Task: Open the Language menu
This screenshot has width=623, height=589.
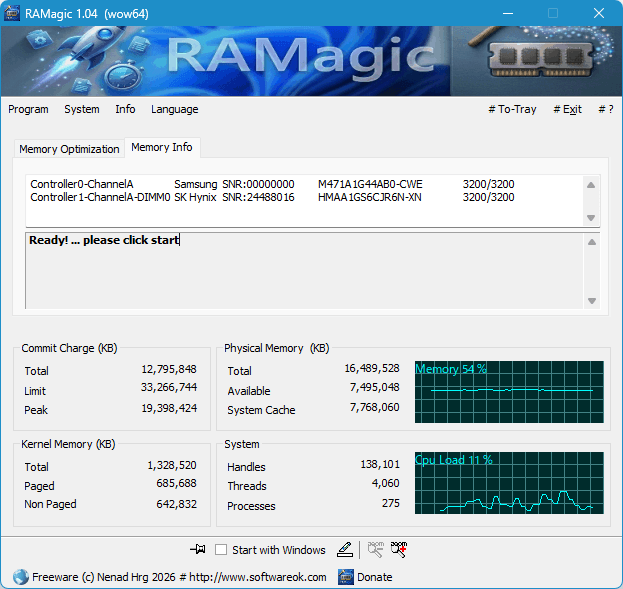Action: click(174, 109)
